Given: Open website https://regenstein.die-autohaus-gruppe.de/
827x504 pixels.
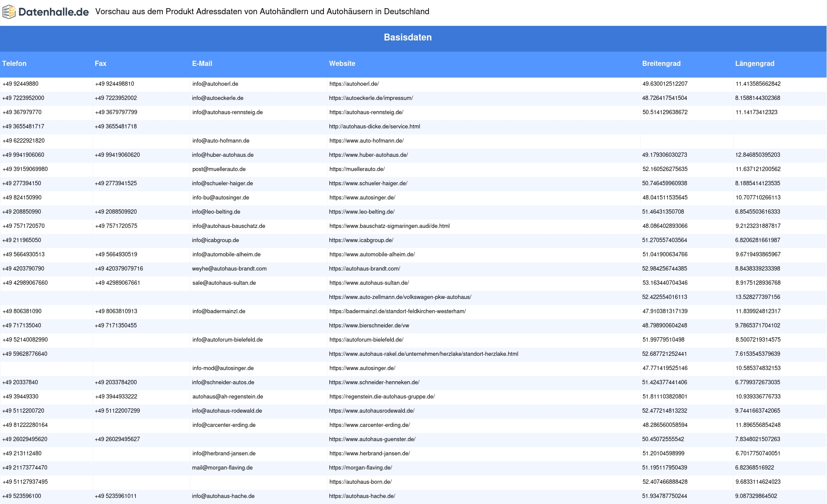Looking at the screenshot, I should 382,397.
